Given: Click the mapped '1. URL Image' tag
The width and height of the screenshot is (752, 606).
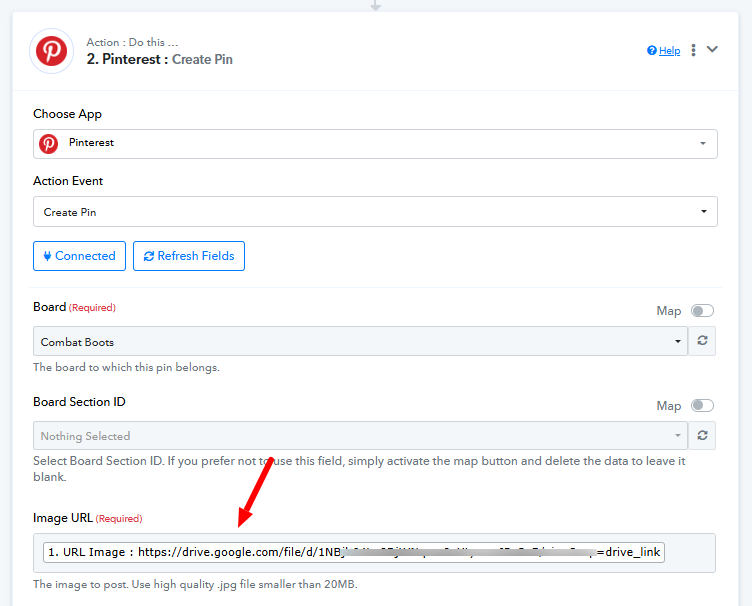Looking at the screenshot, I should click(354, 552).
